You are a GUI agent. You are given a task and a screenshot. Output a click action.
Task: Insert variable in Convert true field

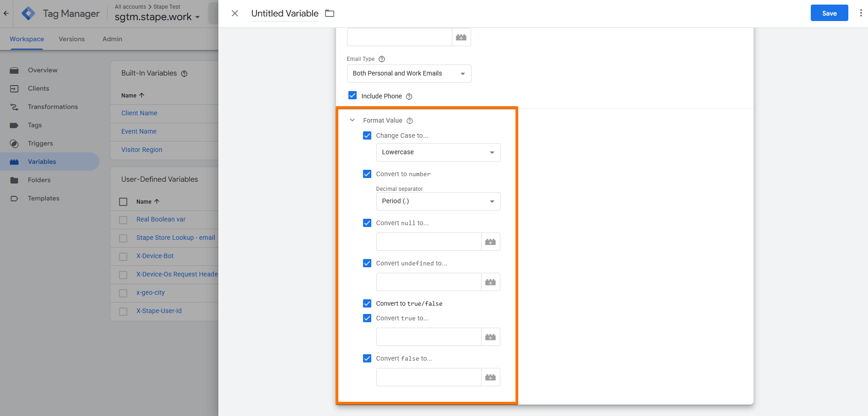(x=490, y=337)
